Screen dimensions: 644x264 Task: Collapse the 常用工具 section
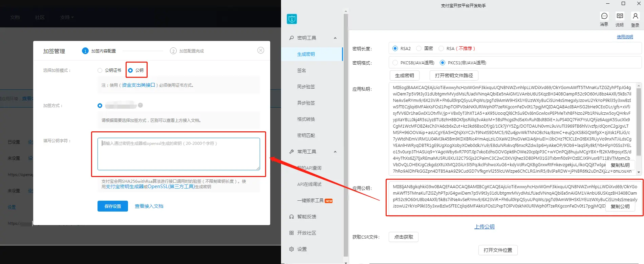(x=335, y=152)
